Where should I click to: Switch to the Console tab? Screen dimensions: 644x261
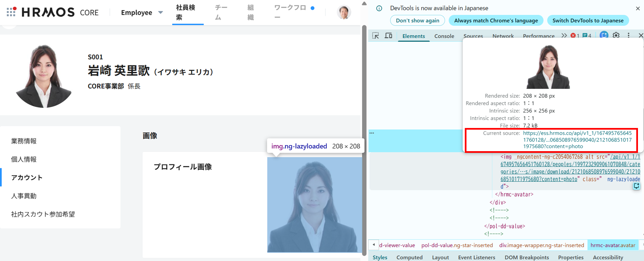point(444,36)
